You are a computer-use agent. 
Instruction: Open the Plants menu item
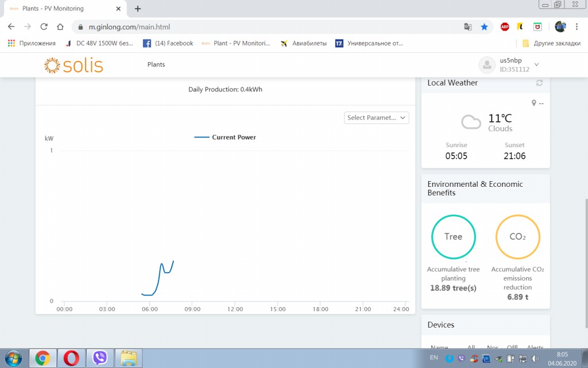point(156,64)
